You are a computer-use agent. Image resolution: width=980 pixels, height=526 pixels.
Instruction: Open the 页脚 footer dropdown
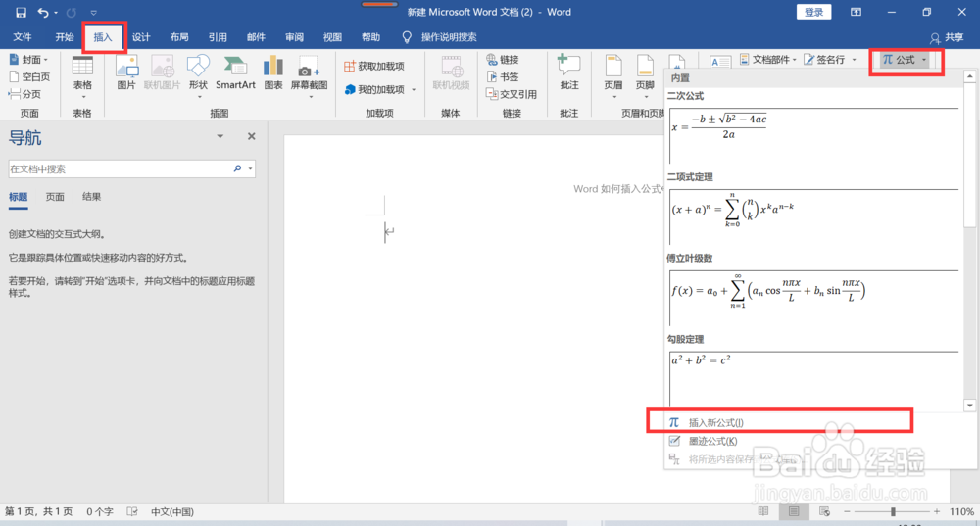(x=645, y=77)
